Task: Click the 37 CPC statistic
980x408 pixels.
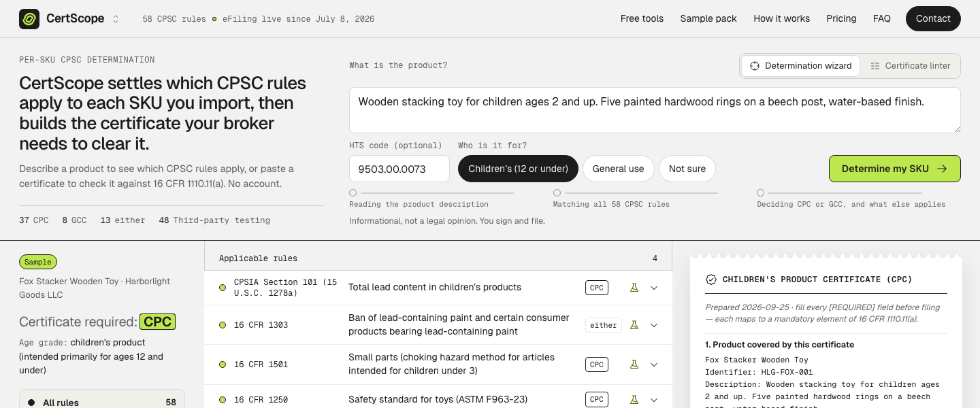Action: [x=34, y=220]
